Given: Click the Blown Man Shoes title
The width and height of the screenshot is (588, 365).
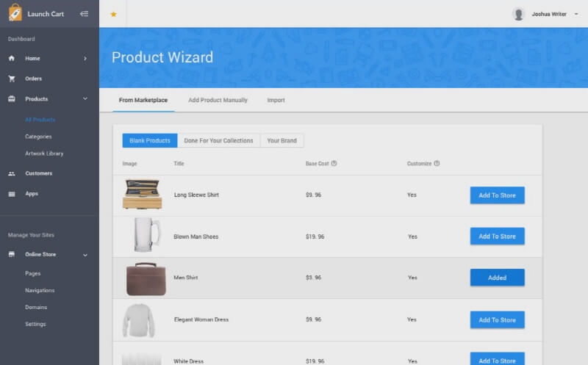Looking at the screenshot, I should tap(196, 236).
